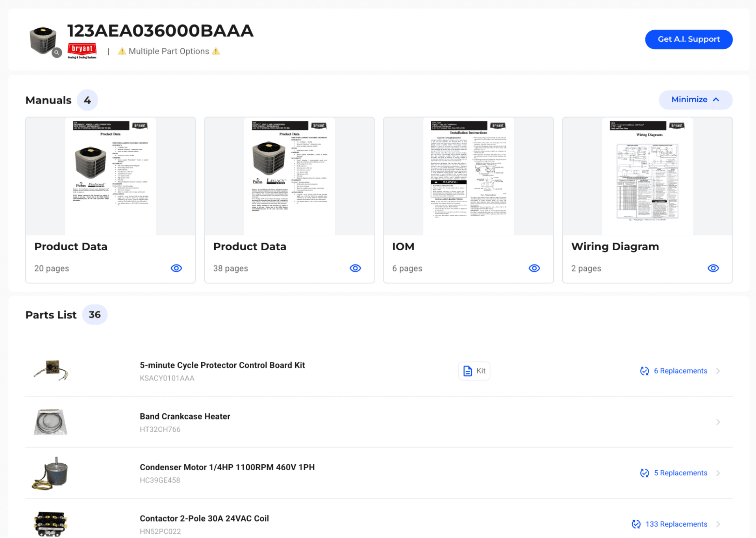Open the IOM manual thumbnail

(x=468, y=176)
